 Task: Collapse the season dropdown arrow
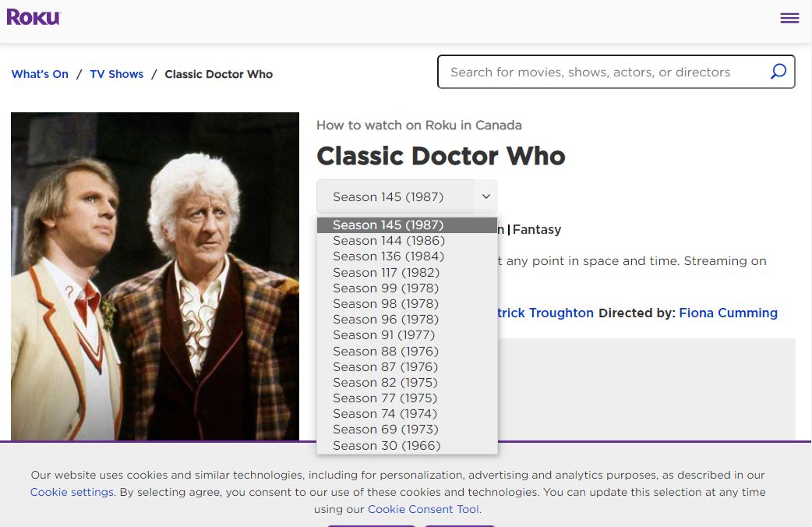point(485,196)
